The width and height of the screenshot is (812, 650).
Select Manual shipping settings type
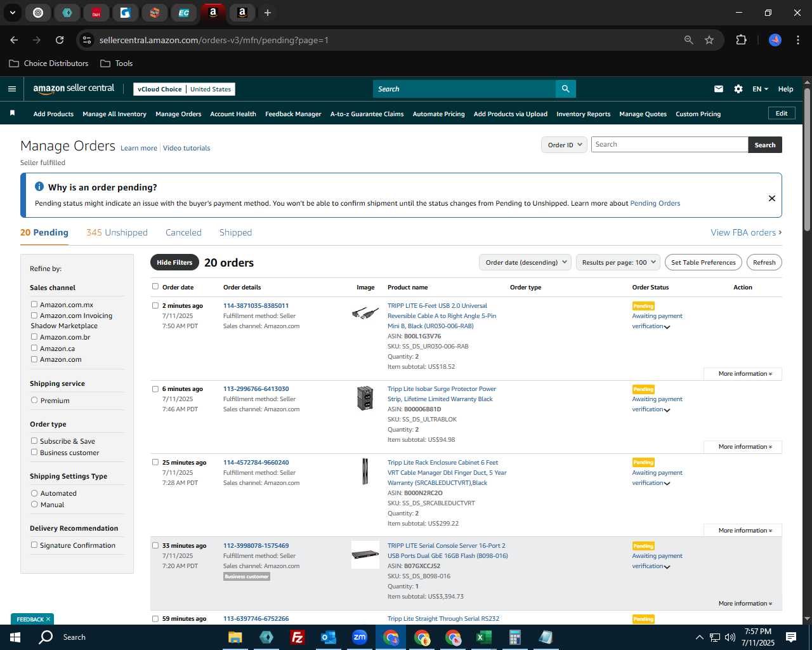(34, 504)
